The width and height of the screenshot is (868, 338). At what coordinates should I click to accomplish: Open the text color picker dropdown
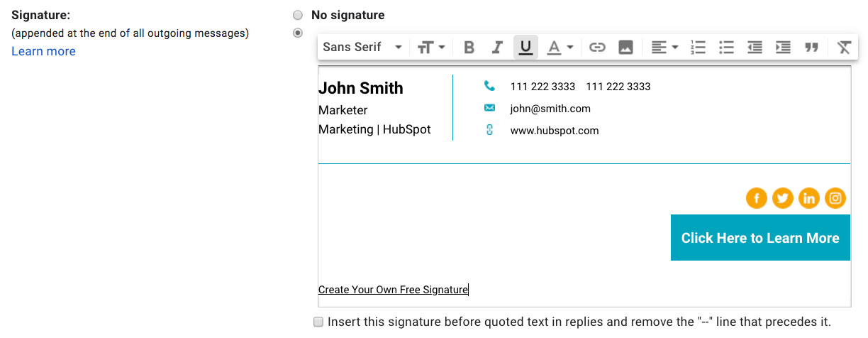click(560, 48)
